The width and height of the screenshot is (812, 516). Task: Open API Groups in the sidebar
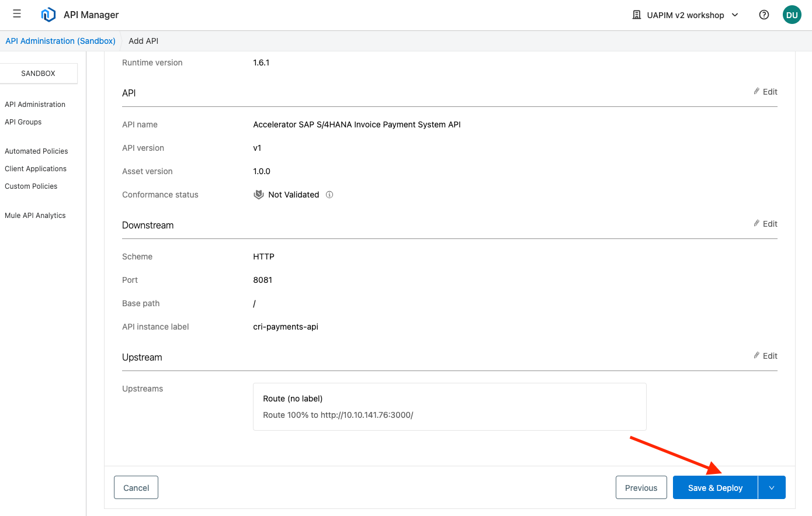23,122
